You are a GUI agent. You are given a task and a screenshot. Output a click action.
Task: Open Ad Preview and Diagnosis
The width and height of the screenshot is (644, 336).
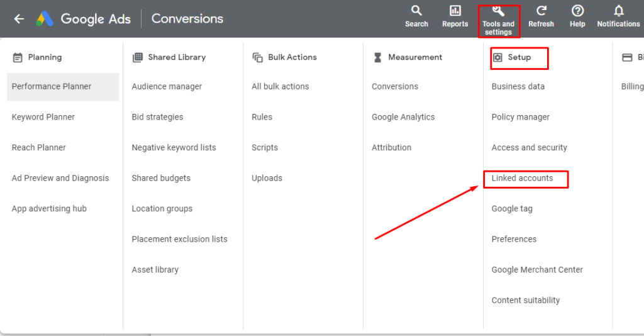point(60,178)
